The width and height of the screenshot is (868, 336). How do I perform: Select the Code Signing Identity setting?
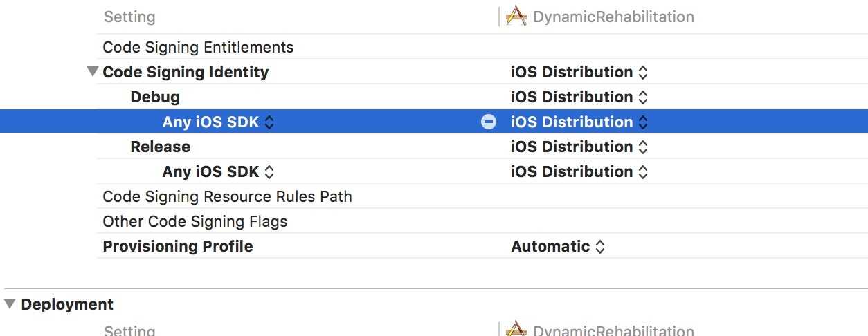[186, 72]
